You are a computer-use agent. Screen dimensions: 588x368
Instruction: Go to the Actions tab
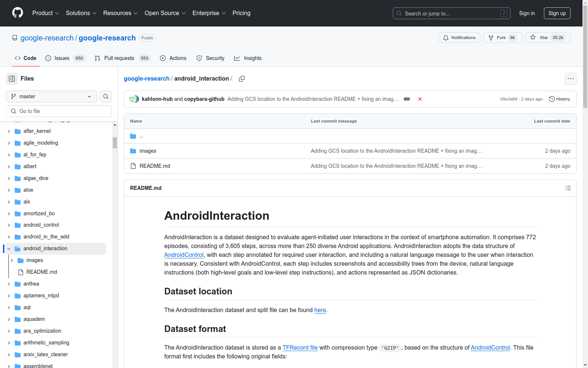173,58
